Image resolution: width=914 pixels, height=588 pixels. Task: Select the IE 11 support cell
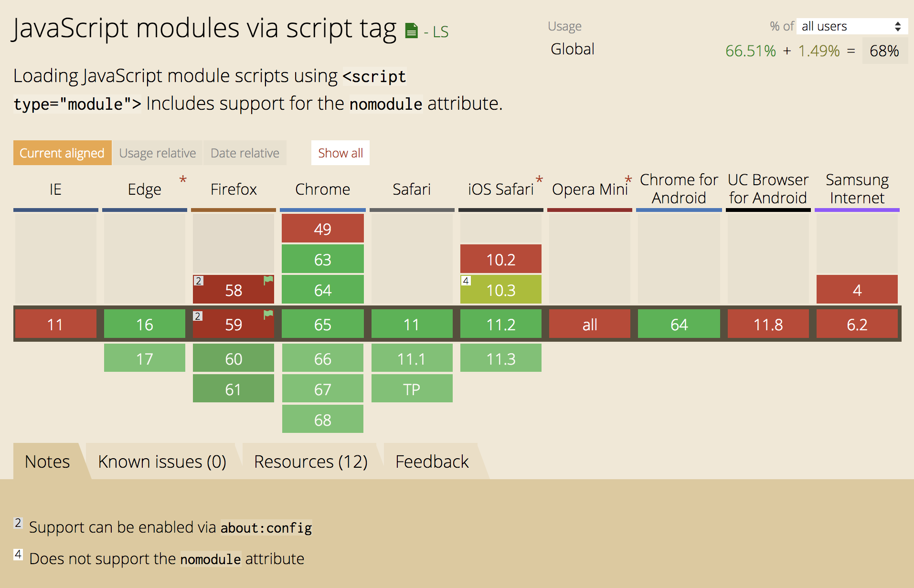[x=55, y=324]
